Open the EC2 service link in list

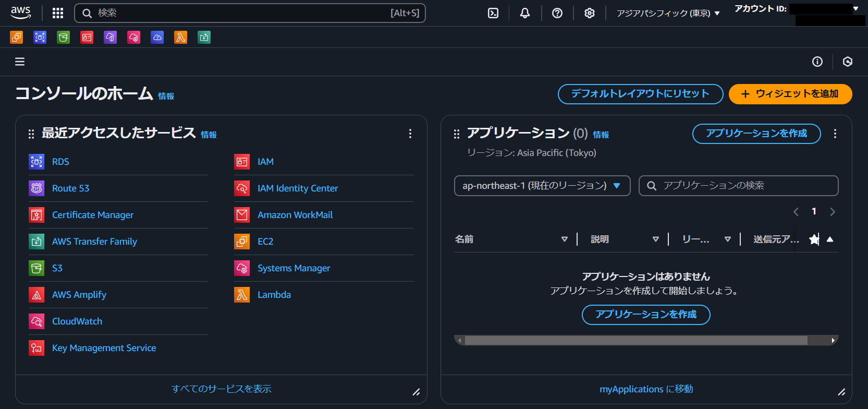point(265,242)
